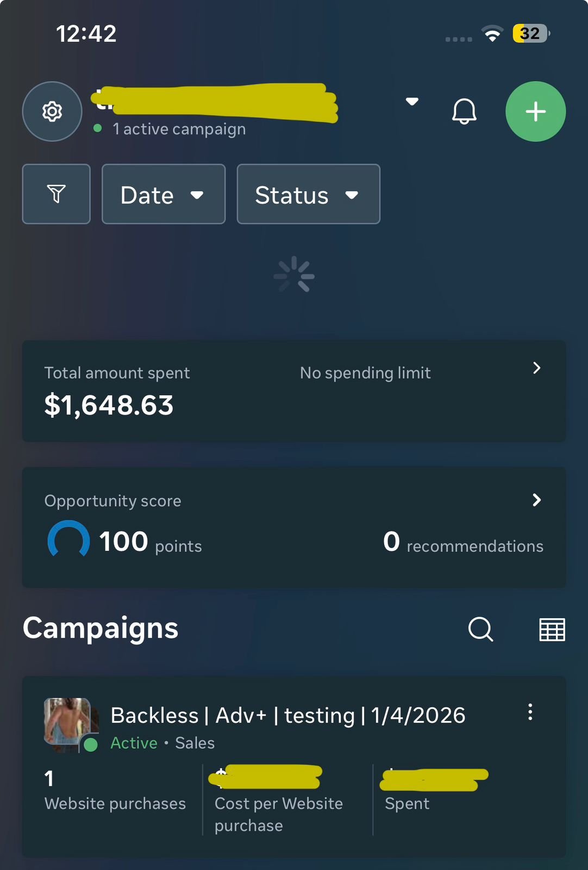Expand the Date dropdown
This screenshot has height=870, width=588.
click(163, 194)
